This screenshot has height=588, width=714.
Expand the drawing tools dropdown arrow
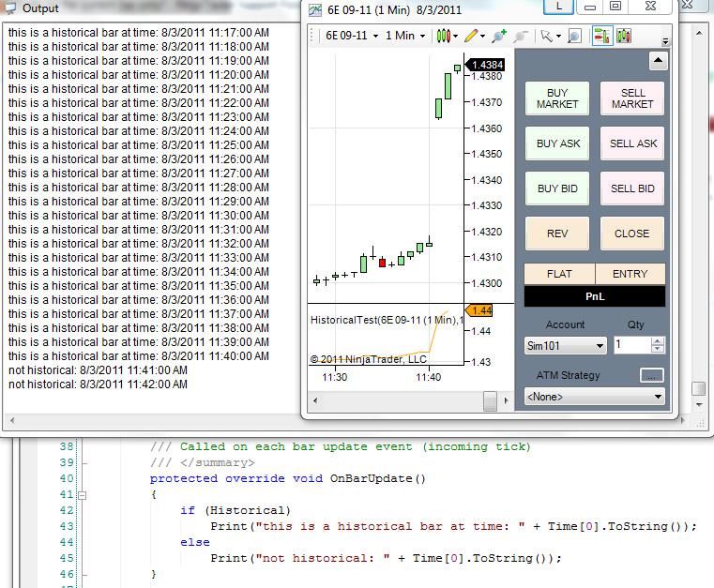coord(482,36)
